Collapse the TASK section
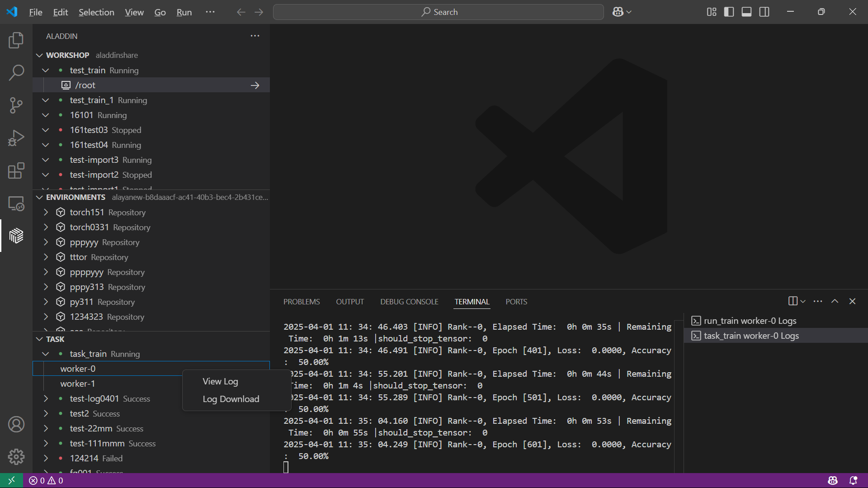The image size is (868, 488). [x=40, y=339]
